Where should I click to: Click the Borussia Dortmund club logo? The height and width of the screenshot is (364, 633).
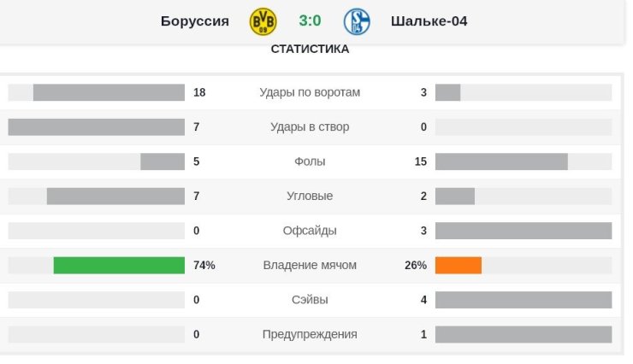point(263,21)
